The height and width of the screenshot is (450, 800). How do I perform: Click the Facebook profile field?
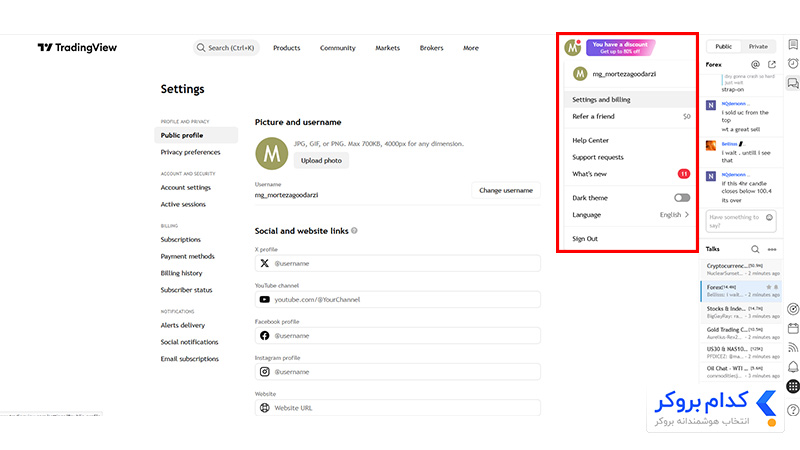(x=397, y=336)
